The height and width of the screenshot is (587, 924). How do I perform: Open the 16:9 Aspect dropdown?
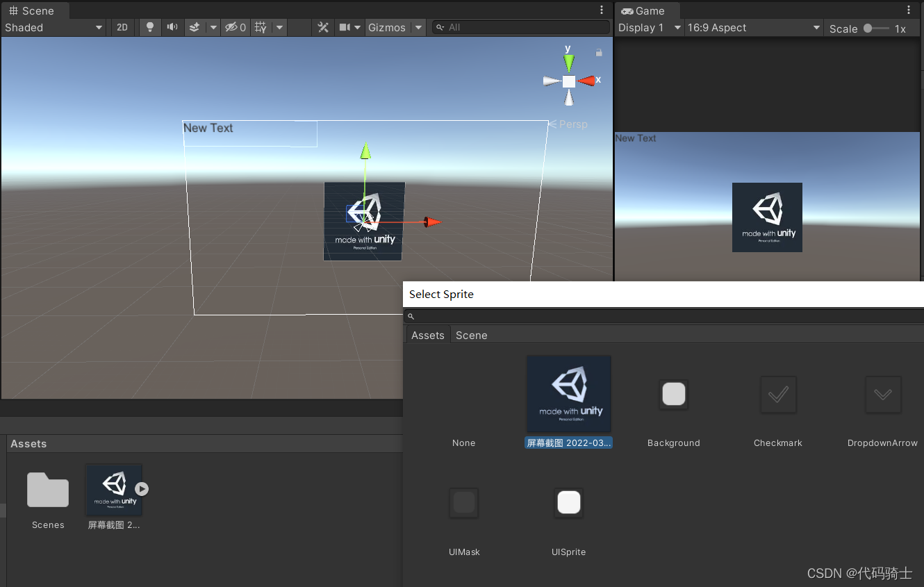pyautogui.click(x=754, y=28)
